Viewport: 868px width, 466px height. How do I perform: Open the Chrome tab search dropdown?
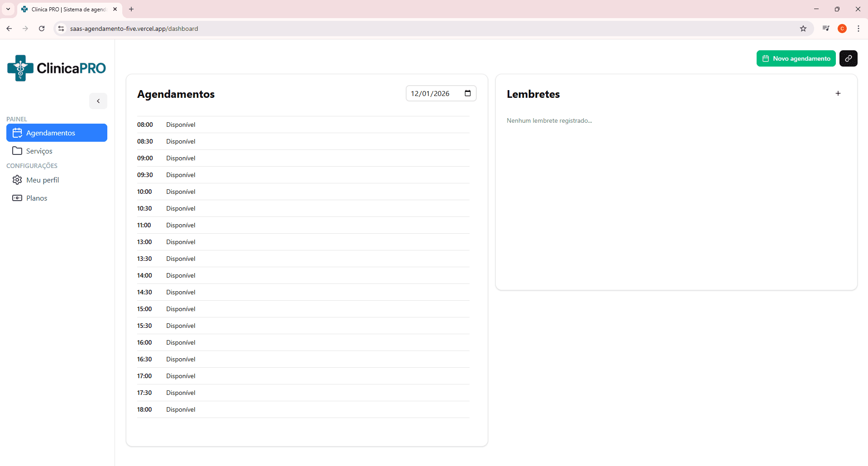coord(8,9)
